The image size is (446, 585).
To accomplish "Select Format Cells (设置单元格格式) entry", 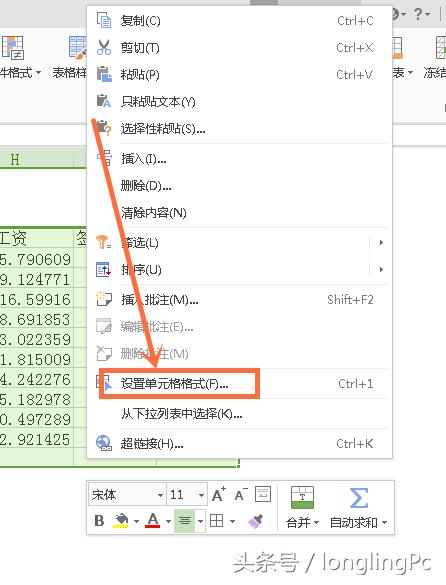I will point(239,384).
